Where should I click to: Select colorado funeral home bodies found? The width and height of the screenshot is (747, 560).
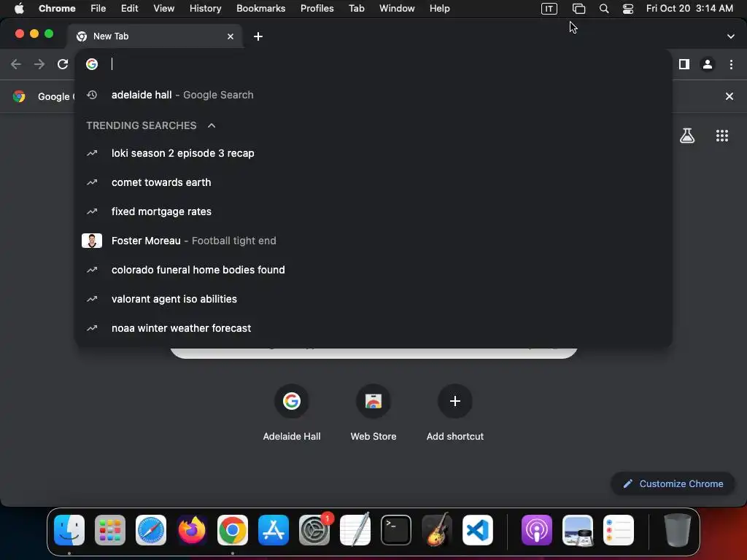(x=373, y=270)
